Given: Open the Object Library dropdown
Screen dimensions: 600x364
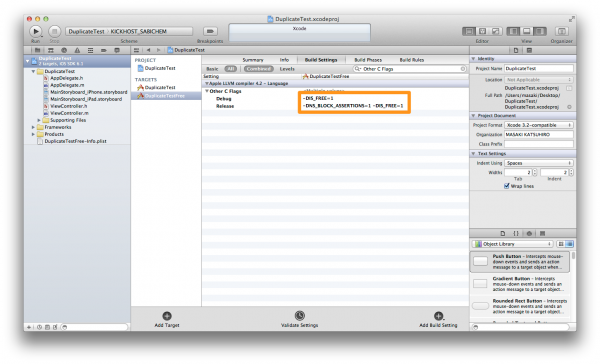Looking at the screenshot, I should pyautogui.click(x=513, y=244).
